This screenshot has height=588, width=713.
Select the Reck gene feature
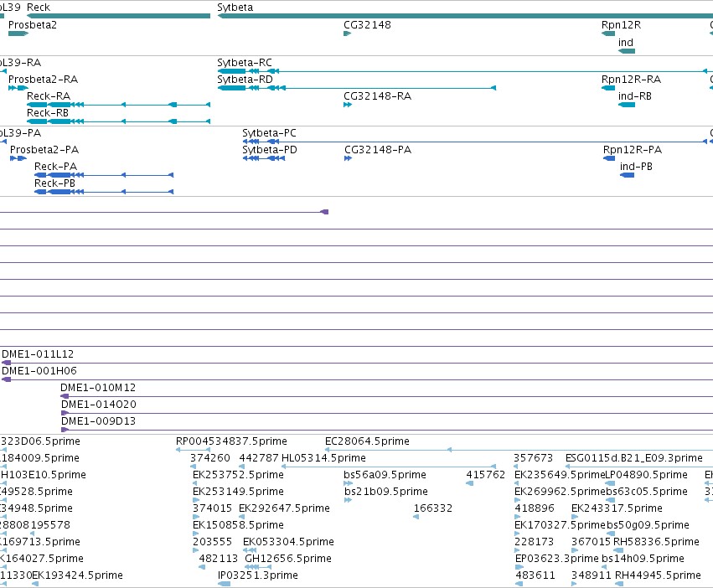119,16
